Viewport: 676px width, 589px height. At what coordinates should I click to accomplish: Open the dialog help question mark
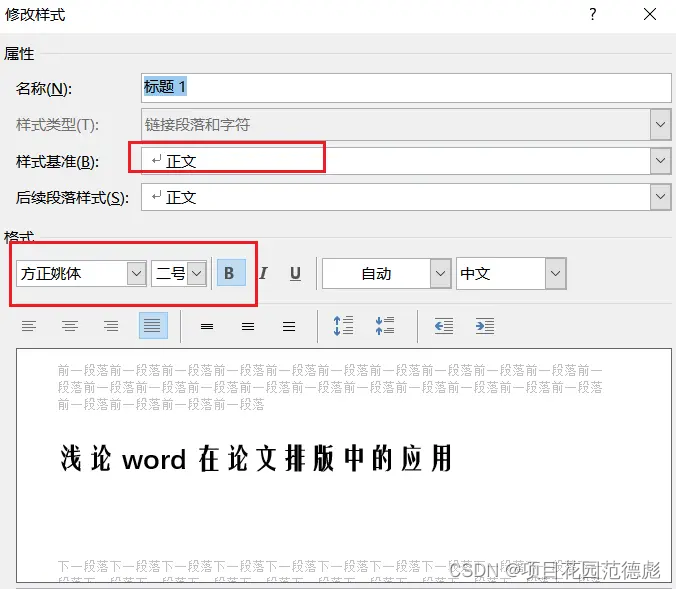coord(593,14)
